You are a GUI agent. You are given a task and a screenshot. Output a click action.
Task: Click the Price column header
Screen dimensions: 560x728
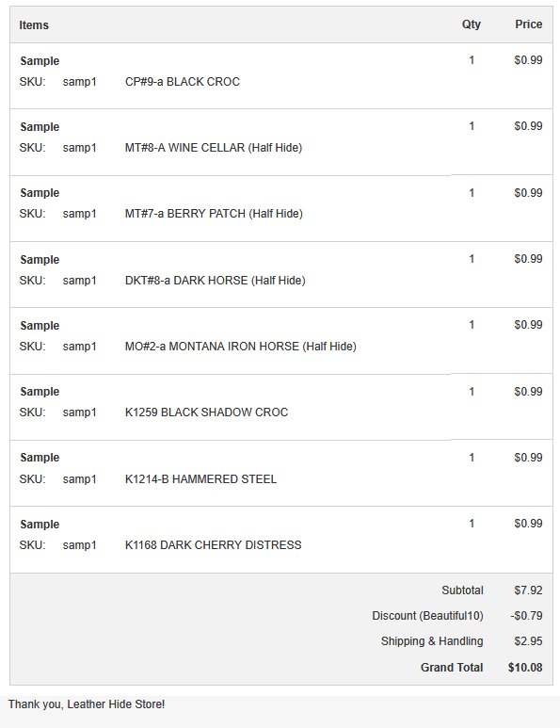point(528,24)
